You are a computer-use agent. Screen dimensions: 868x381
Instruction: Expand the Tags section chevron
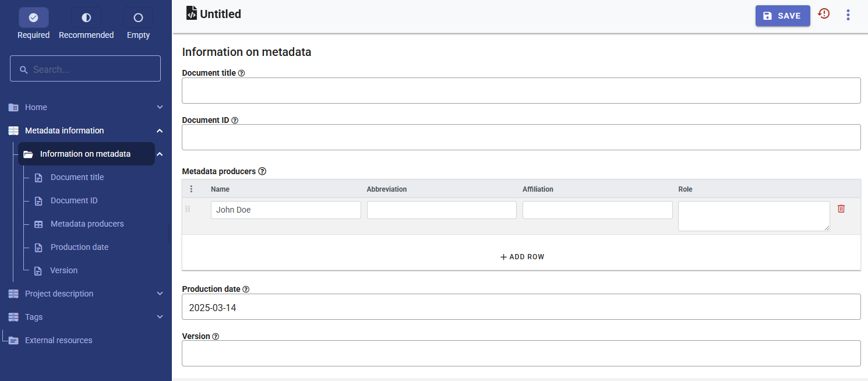click(x=160, y=317)
